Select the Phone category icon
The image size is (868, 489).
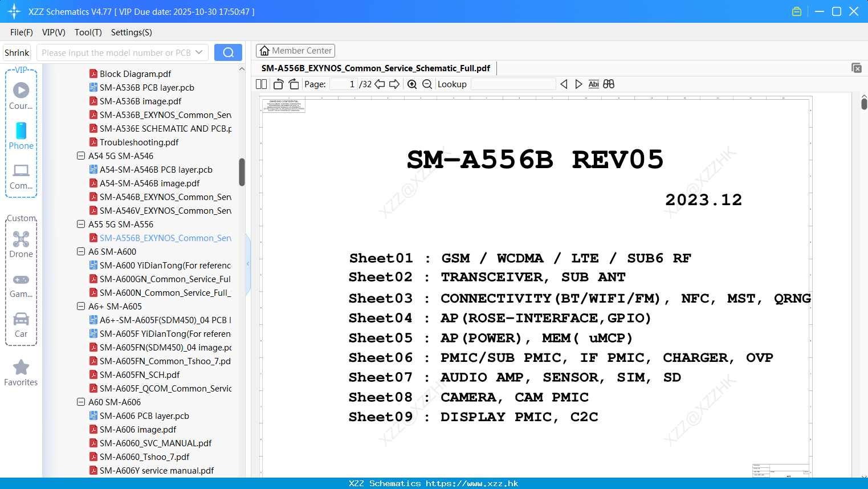[x=21, y=131]
